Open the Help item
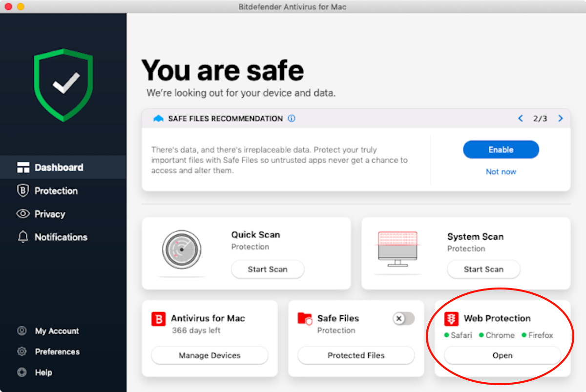The width and height of the screenshot is (586, 392). [43, 372]
